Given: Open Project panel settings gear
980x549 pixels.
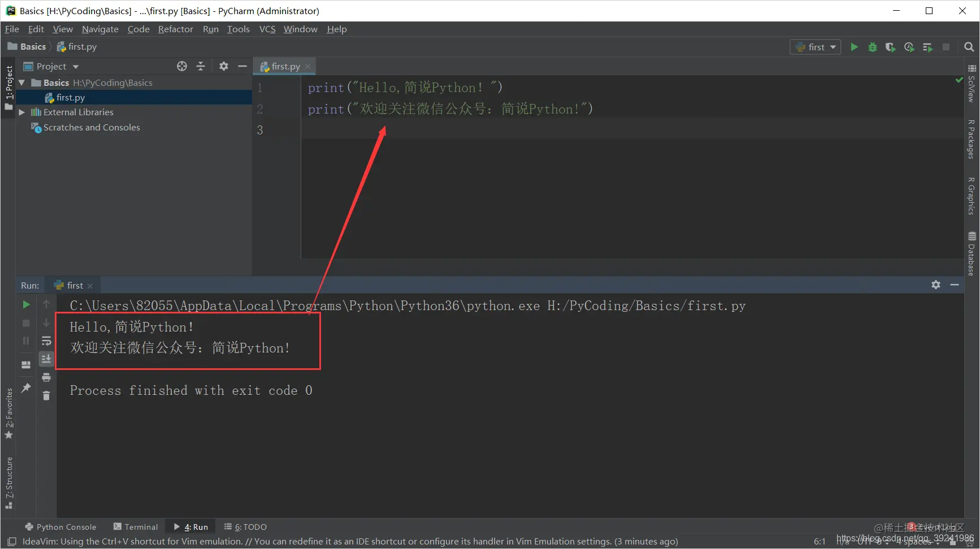Looking at the screenshot, I should 224,66.
